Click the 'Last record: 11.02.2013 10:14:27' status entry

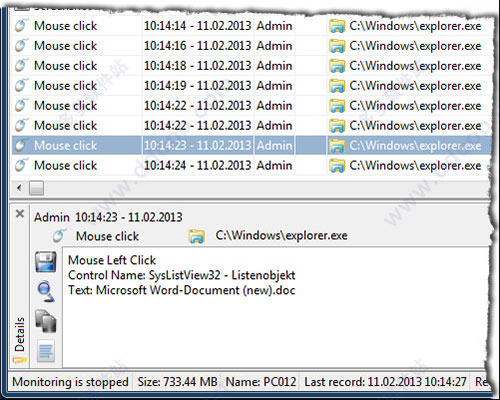[x=385, y=382]
